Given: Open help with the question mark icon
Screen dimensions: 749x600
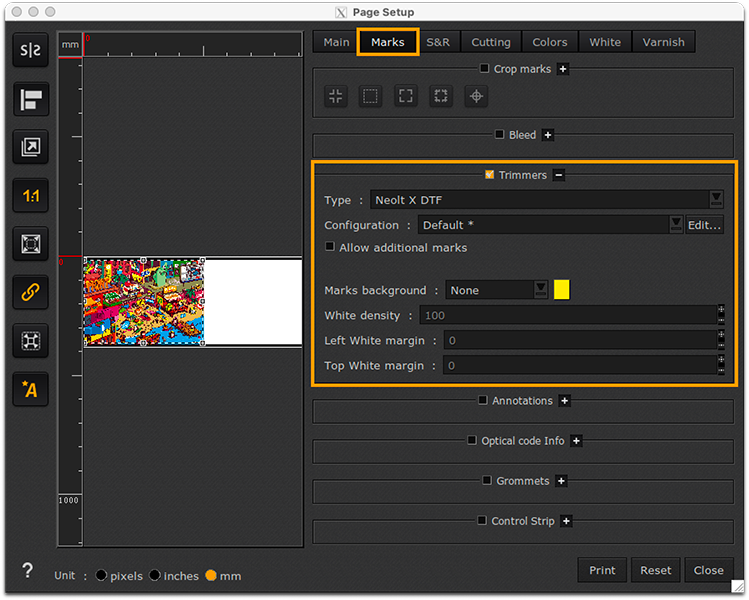Looking at the screenshot, I should tap(28, 570).
